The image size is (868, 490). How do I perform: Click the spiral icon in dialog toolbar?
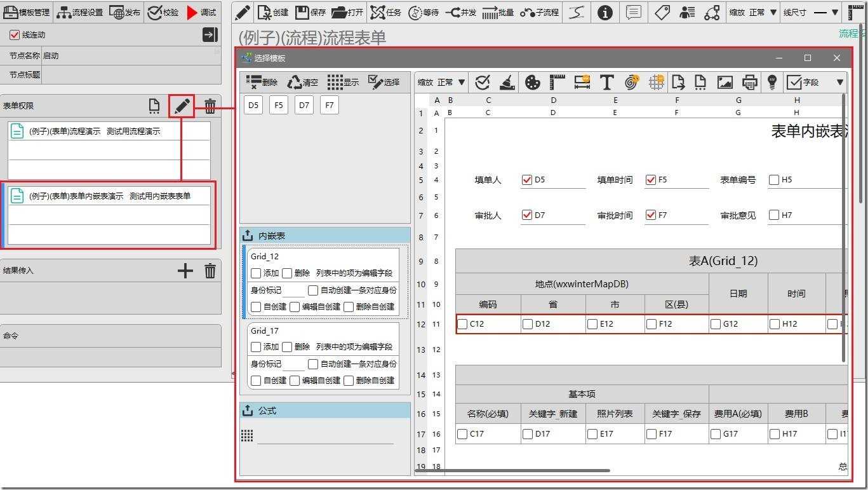point(631,82)
